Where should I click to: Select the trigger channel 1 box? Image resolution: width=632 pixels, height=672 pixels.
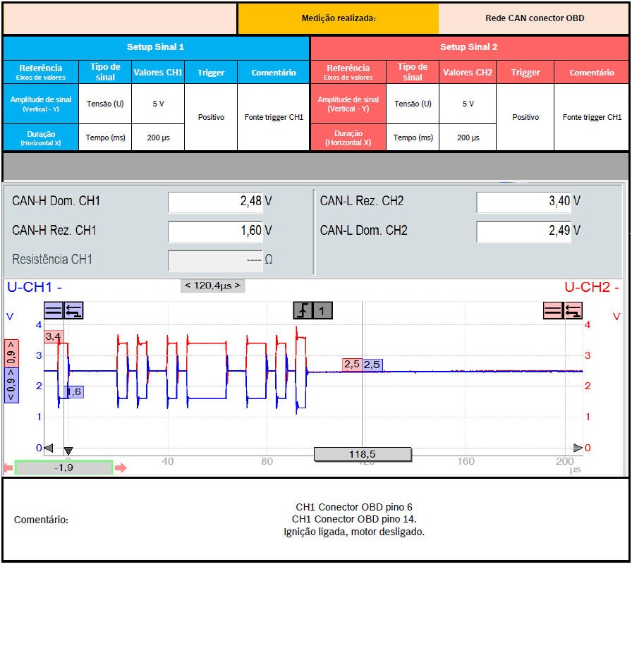pos(322,310)
